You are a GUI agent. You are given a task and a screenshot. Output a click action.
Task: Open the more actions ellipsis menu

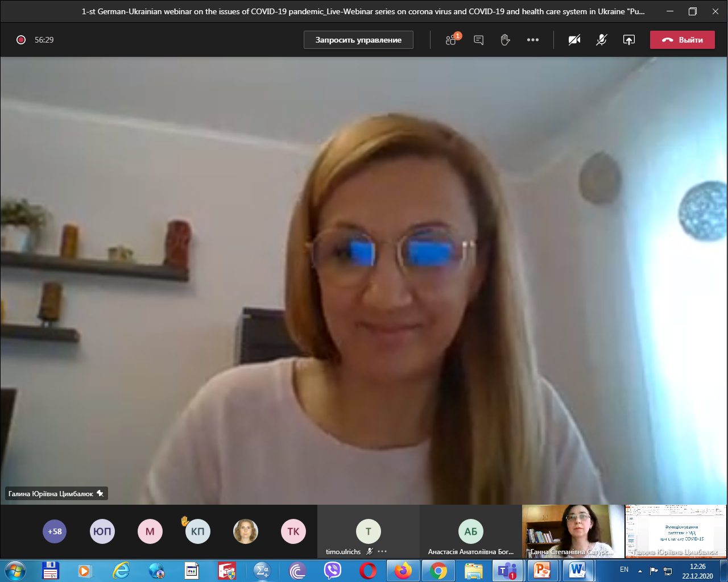click(x=533, y=40)
